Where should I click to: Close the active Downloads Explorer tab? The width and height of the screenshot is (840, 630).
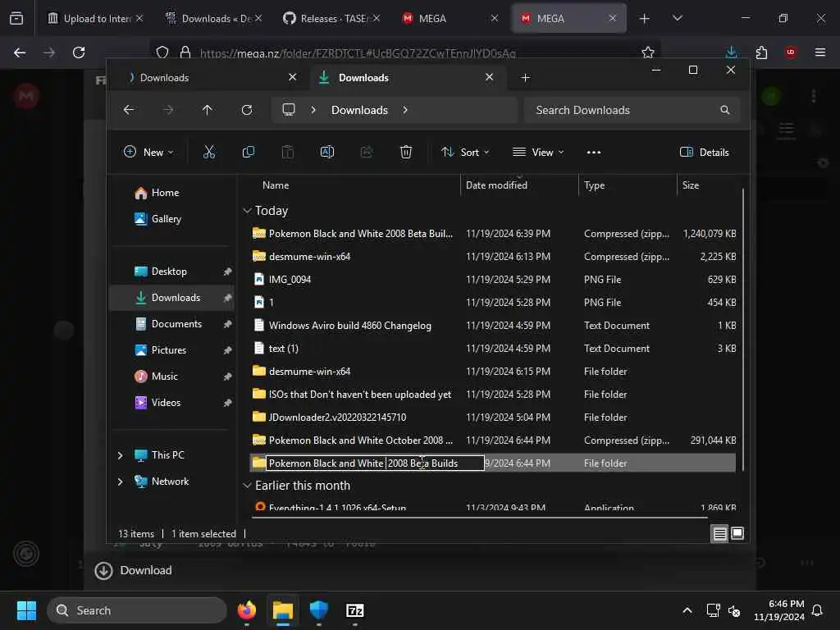click(x=489, y=78)
